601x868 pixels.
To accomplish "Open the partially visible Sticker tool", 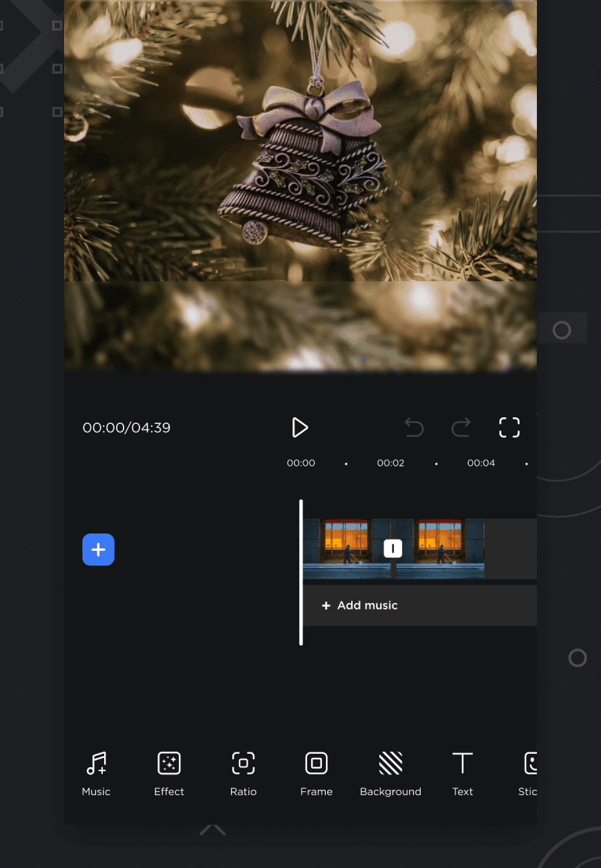I will tap(528, 773).
